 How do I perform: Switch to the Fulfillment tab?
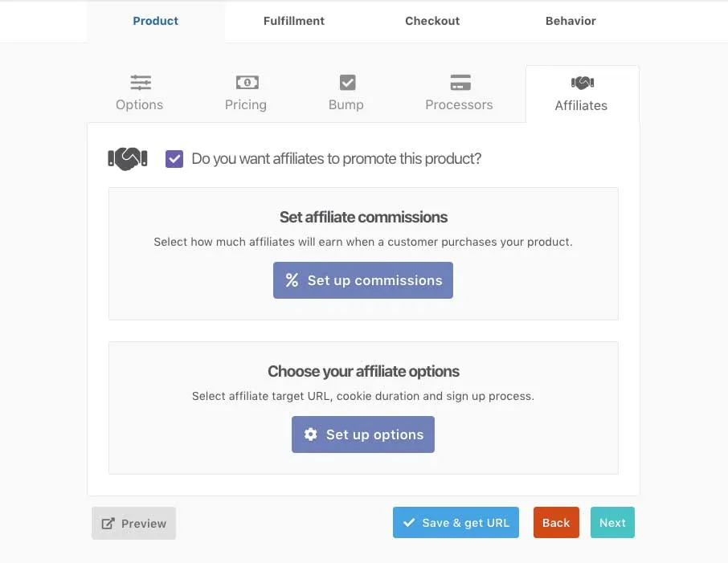click(x=293, y=21)
